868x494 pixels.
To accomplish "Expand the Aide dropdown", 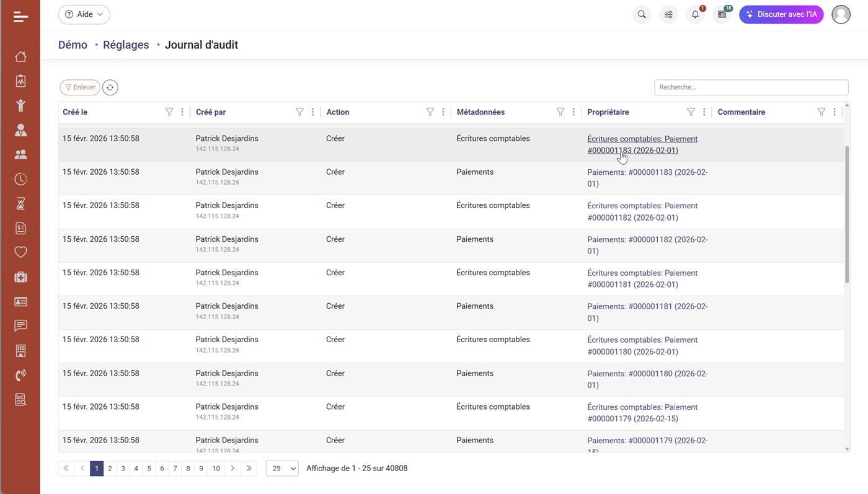I will tap(84, 14).
